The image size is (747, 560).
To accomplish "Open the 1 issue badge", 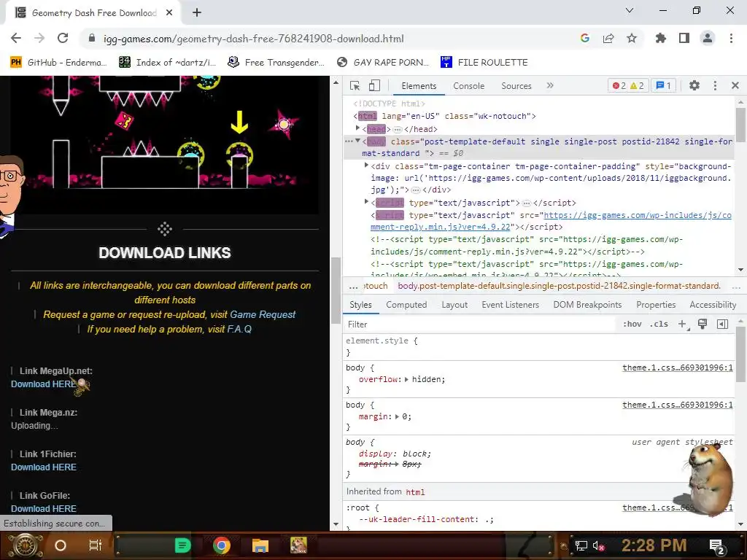I will click(663, 86).
